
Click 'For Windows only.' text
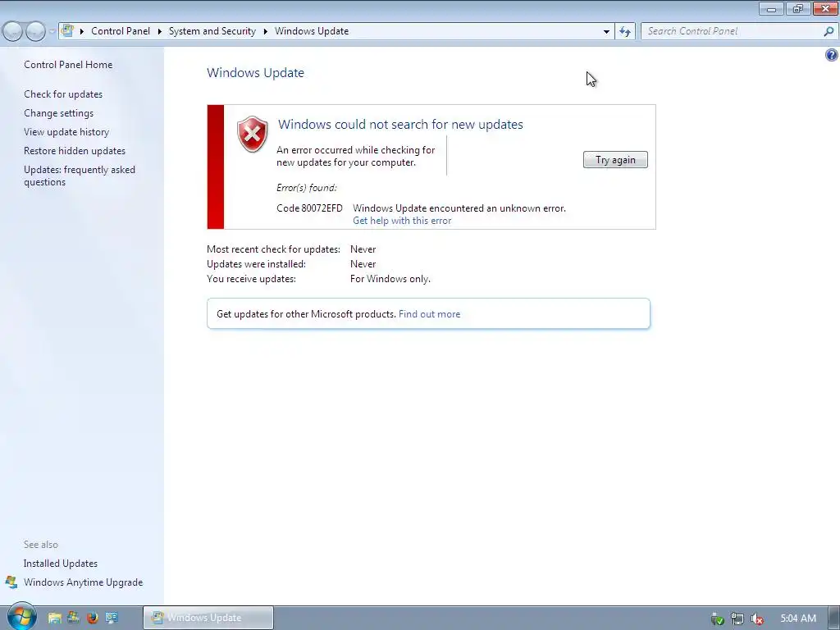390,279
